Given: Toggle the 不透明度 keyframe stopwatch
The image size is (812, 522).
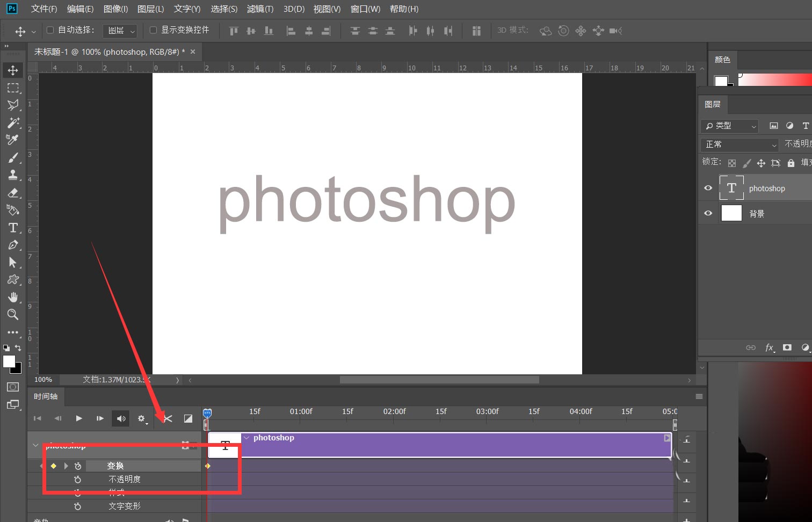Looking at the screenshot, I should click(78, 480).
